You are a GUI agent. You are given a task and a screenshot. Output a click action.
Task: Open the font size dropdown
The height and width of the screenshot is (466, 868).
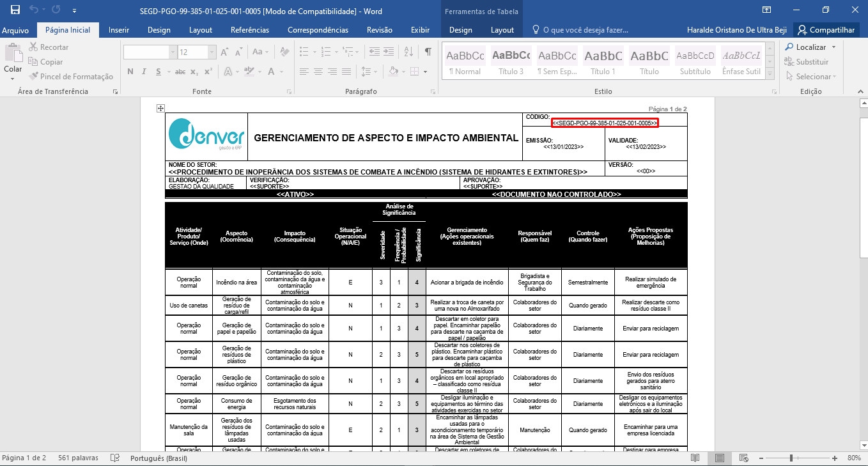tap(212, 52)
